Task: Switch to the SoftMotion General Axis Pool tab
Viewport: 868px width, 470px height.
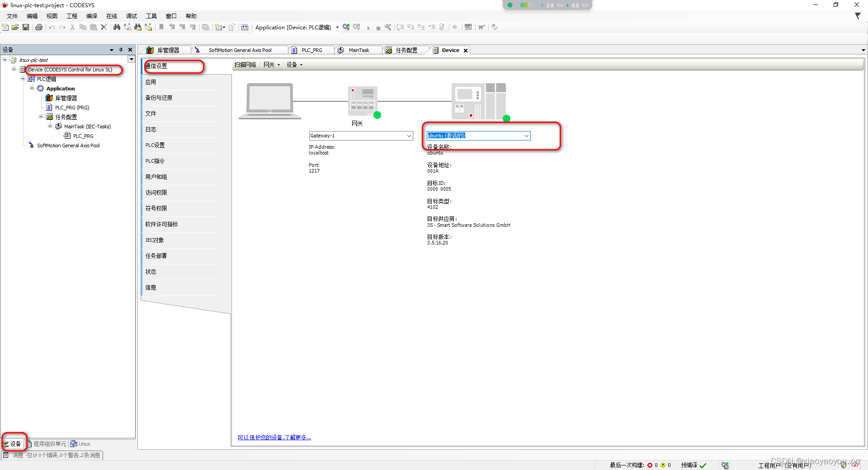Action: pyautogui.click(x=240, y=50)
